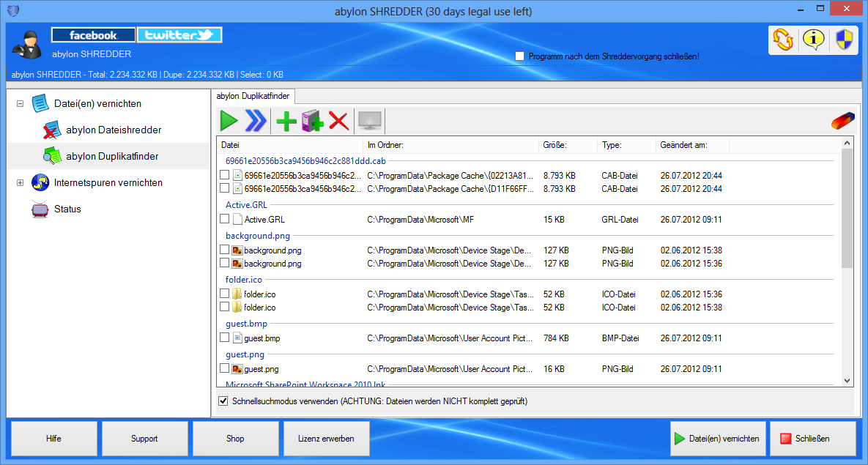Viewport: 868px width, 465px height.
Task: Tick background.png changed at 15:38
Action: click(x=224, y=250)
